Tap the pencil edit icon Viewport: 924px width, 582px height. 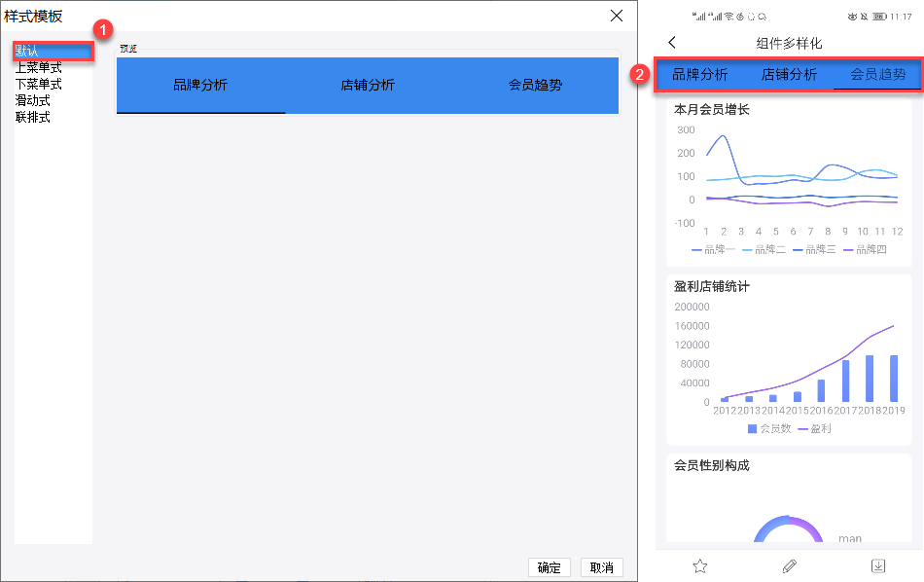point(789,566)
